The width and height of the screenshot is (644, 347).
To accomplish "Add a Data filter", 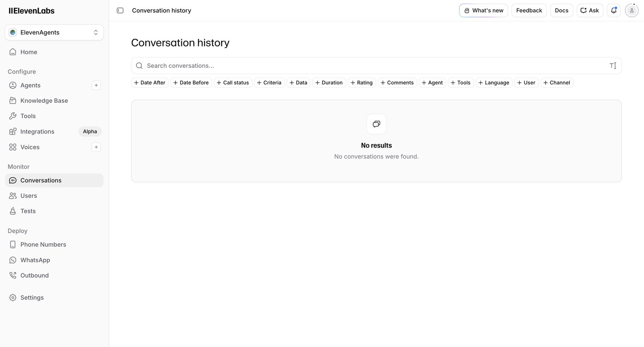I will click(299, 83).
